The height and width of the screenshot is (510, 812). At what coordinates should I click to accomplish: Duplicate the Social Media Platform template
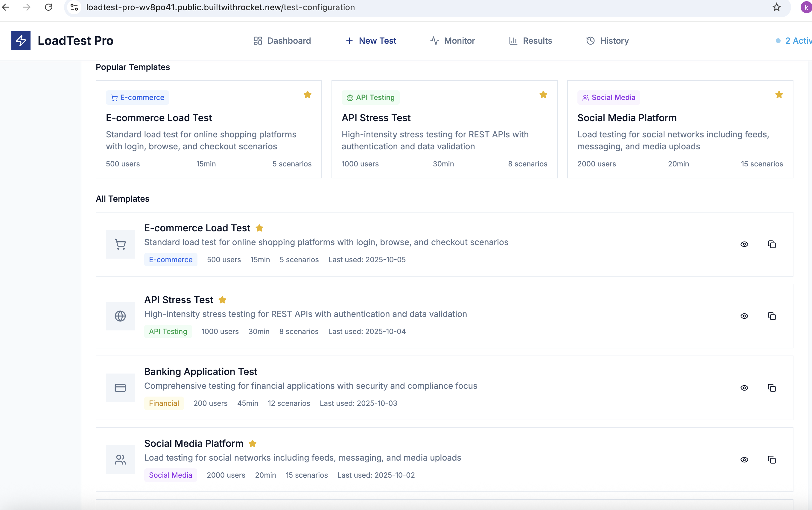coord(772,460)
